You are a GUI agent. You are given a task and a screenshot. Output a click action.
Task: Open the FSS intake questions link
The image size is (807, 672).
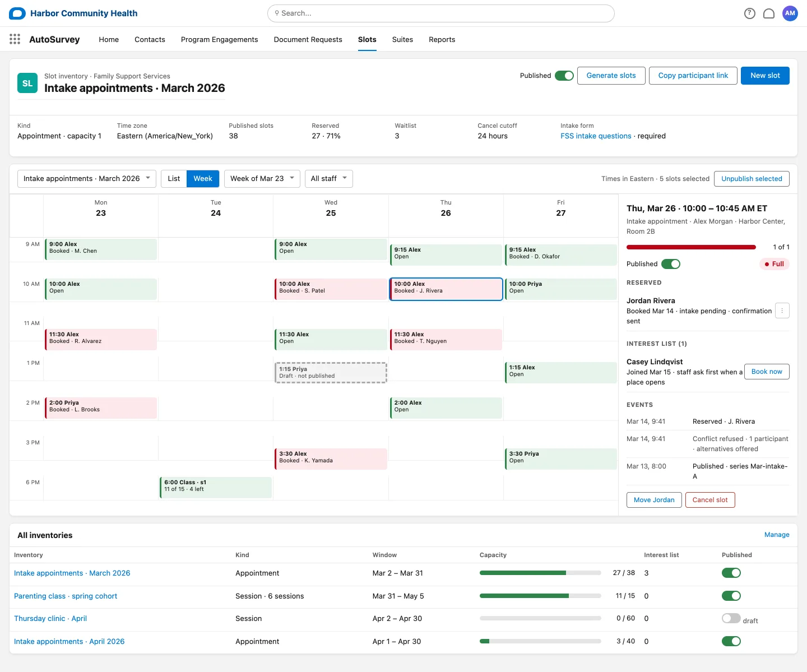point(596,136)
